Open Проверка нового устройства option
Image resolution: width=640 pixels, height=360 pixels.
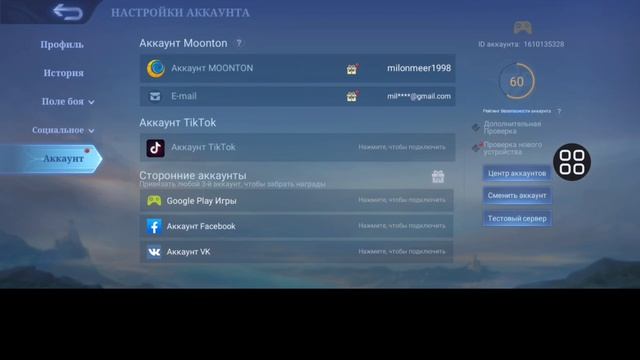tap(507, 148)
